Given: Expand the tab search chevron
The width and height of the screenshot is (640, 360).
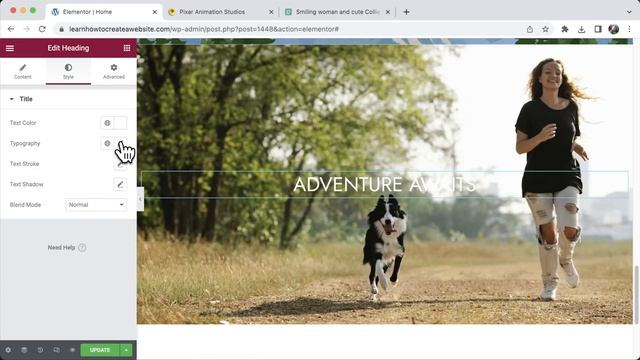Looking at the screenshot, I should click(629, 12).
